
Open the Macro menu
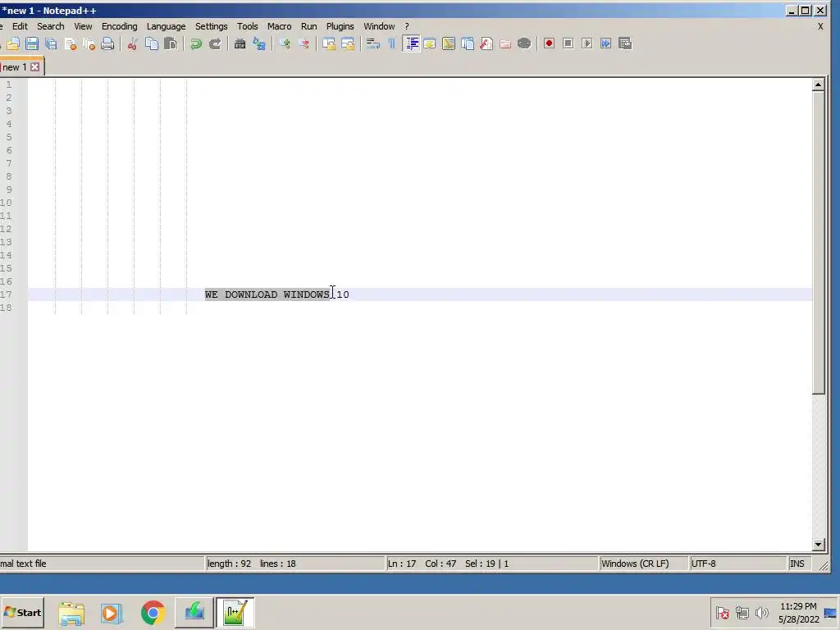coord(279,26)
